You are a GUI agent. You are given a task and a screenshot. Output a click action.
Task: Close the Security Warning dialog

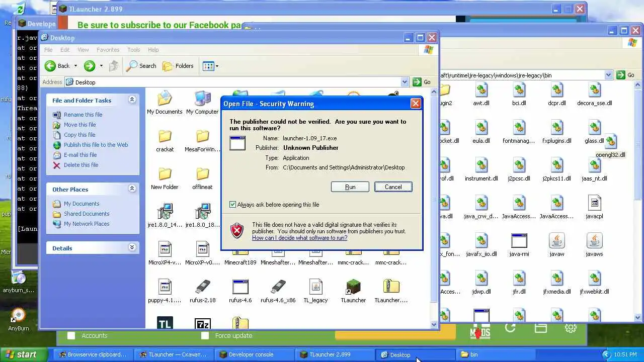click(x=416, y=104)
